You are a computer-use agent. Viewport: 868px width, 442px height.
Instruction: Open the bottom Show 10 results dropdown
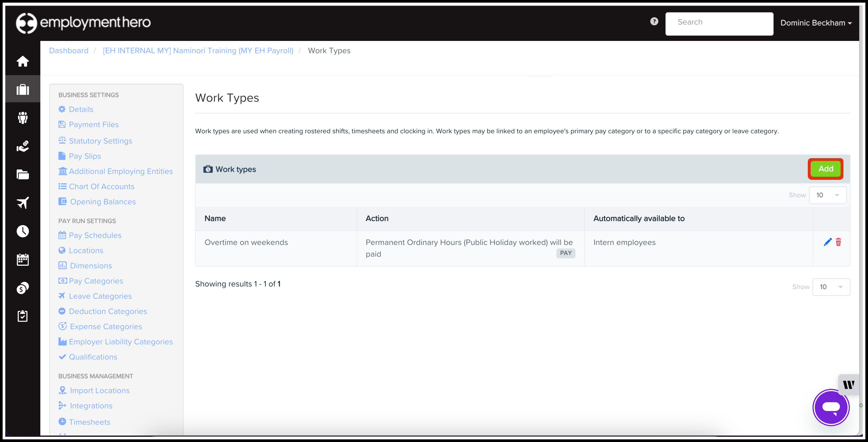click(831, 287)
